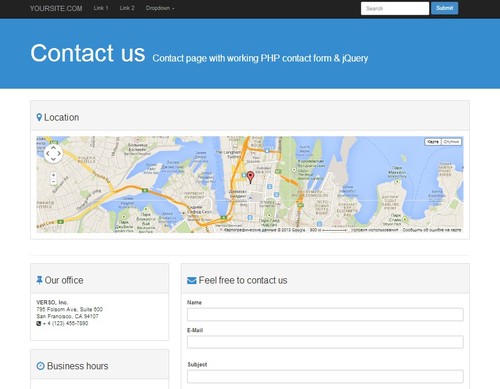The height and width of the screenshot is (389, 500).
Task: Click the pushpin icon beside Our office
Action: point(39,280)
